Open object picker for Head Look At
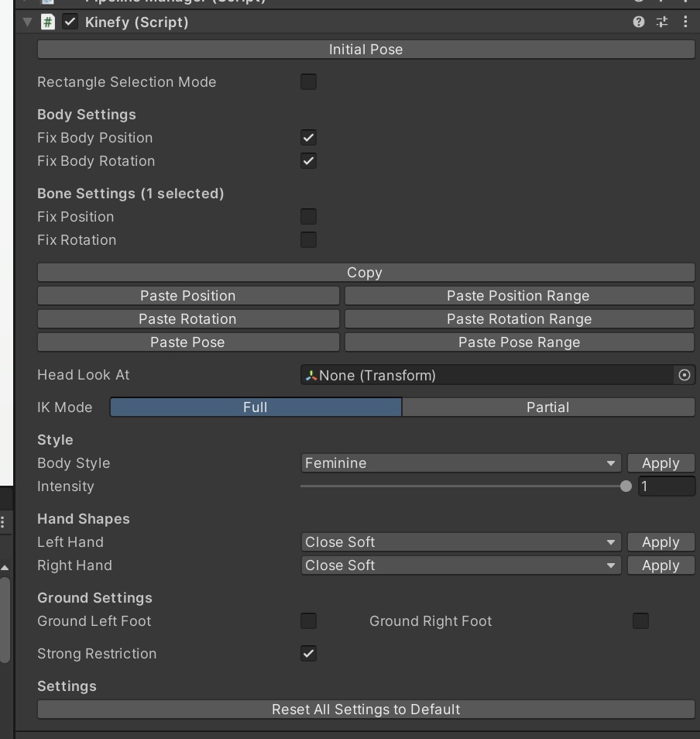 684,375
